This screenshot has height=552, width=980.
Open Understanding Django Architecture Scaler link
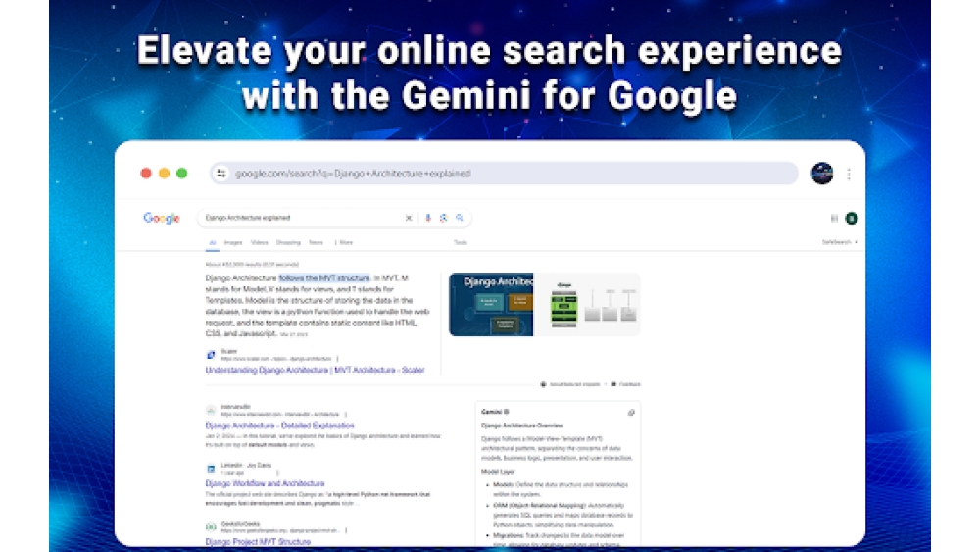pyautogui.click(x=315, y=370)
